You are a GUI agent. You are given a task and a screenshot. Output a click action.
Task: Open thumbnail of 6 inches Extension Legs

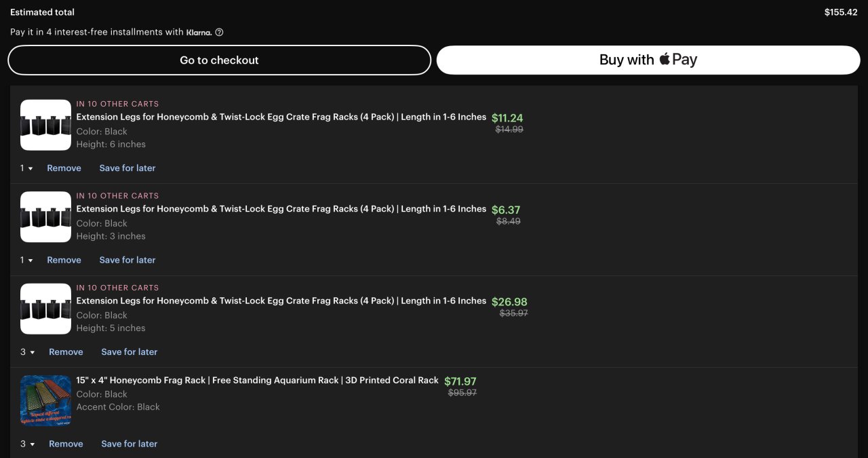45,125
